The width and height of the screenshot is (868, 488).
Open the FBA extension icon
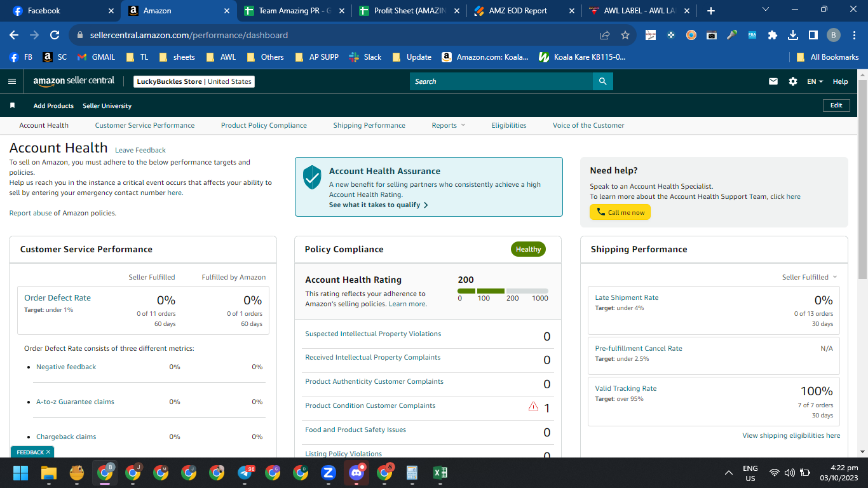click(752, 36)
